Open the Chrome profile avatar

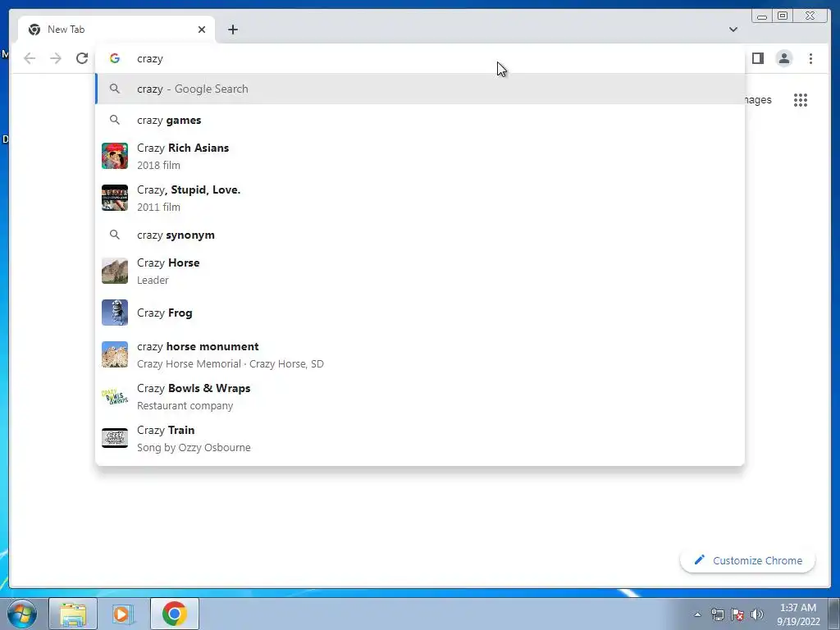[783, 58]
